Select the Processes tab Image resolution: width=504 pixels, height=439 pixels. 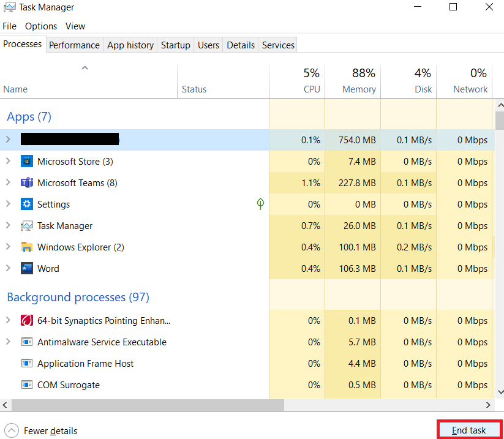[23, 44]
